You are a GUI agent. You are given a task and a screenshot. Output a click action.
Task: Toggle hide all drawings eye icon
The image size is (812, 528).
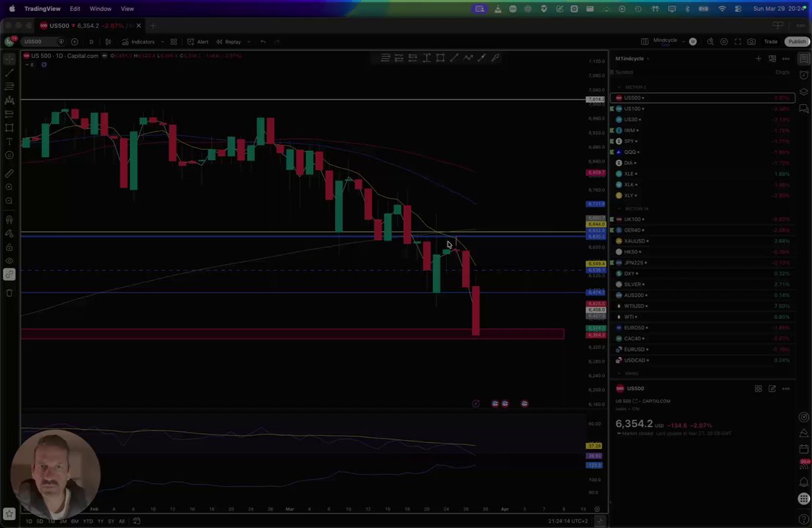tap(10, 260)
